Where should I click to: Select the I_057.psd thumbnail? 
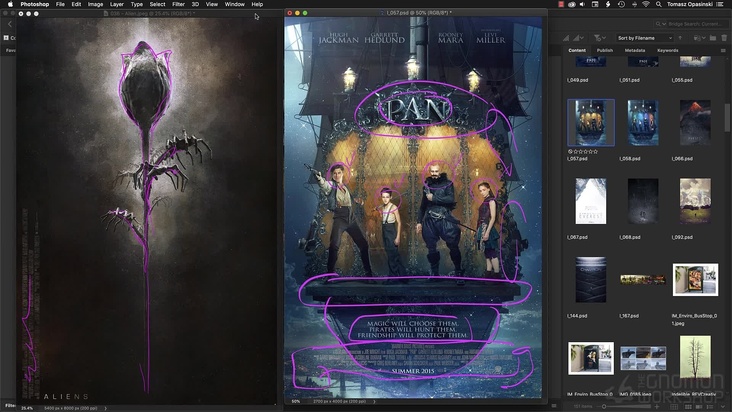point(591,122)
